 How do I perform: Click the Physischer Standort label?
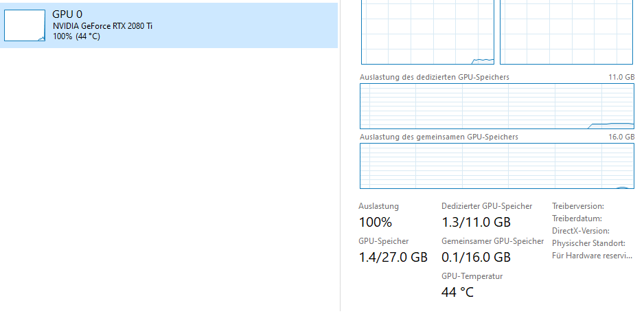[x=588, y=244]
